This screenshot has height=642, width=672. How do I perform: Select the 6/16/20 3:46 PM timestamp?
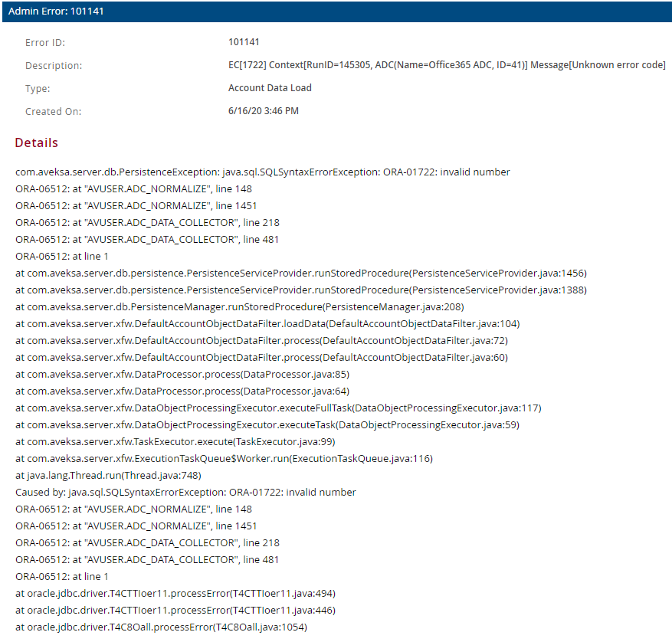click(264, 111)
